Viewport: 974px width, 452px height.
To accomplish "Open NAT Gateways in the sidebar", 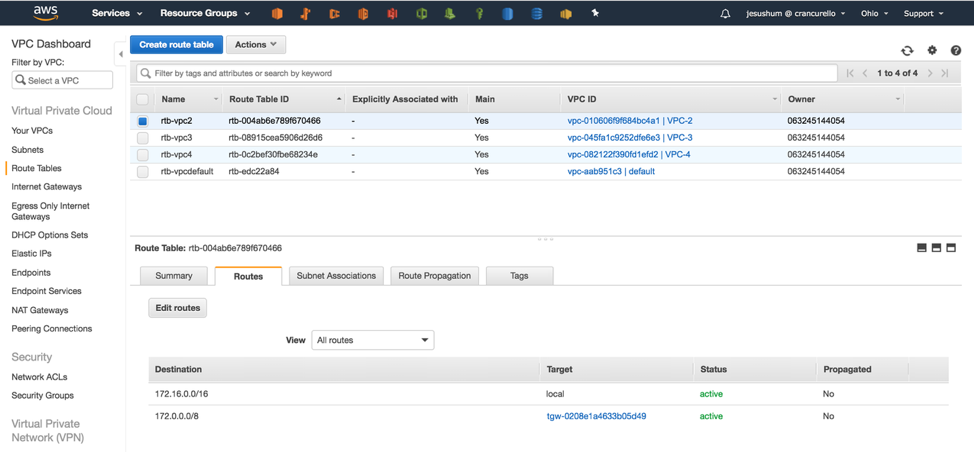I will (x=40, y=310).
